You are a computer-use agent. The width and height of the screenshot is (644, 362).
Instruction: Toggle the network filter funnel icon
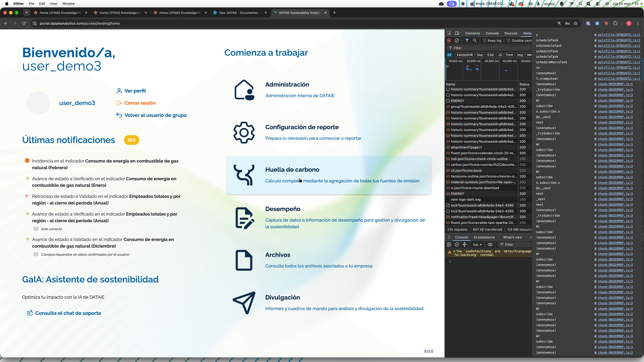[x=467, y=40]
